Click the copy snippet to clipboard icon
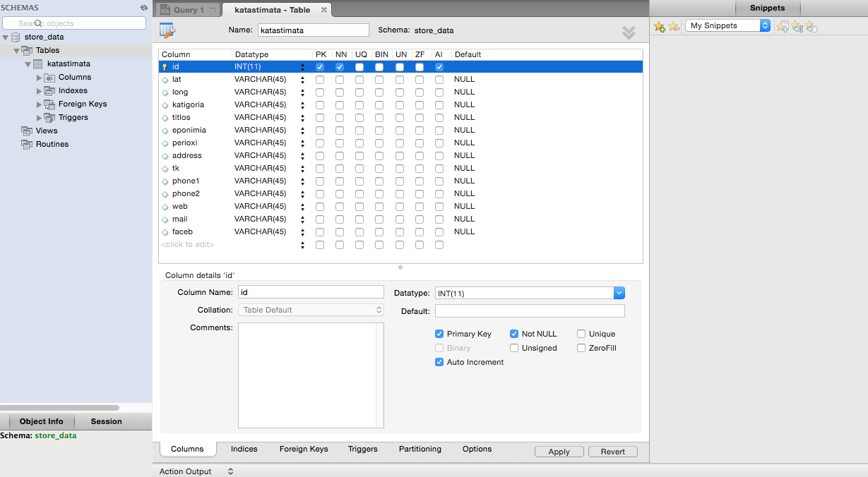 point(811,26)
